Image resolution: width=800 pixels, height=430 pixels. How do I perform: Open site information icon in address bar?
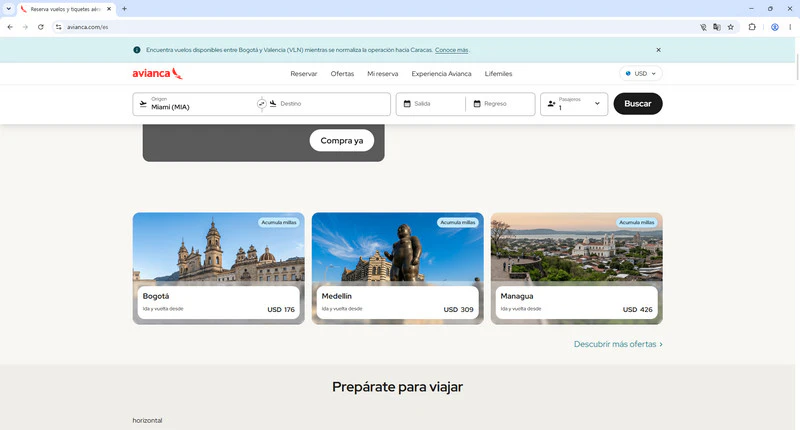(x=59, y=27)
